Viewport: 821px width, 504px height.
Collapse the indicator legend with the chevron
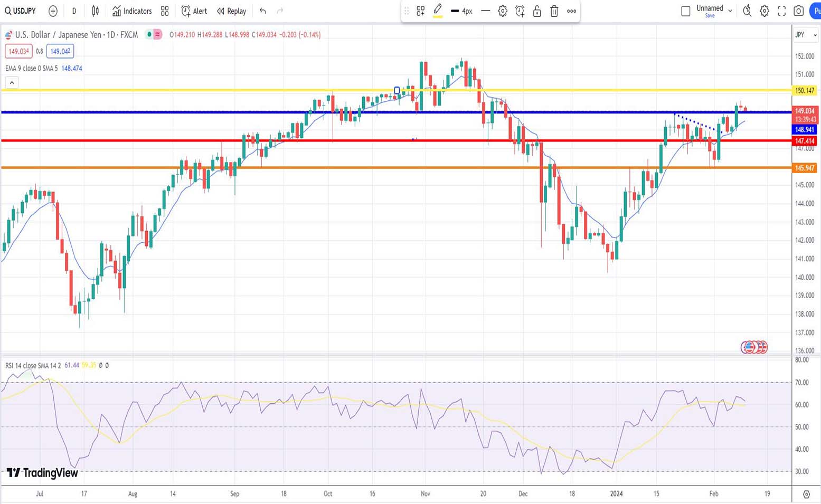pos(12,82)
